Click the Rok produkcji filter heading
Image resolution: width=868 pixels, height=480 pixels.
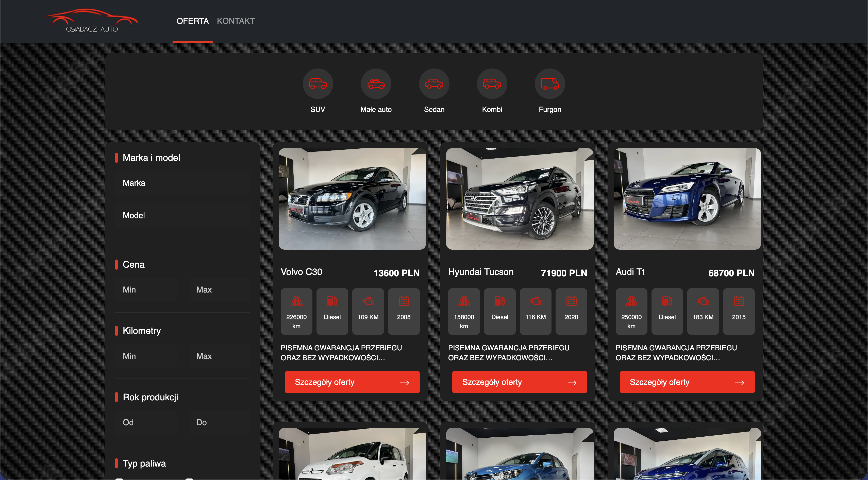click(x=150, y=397)
